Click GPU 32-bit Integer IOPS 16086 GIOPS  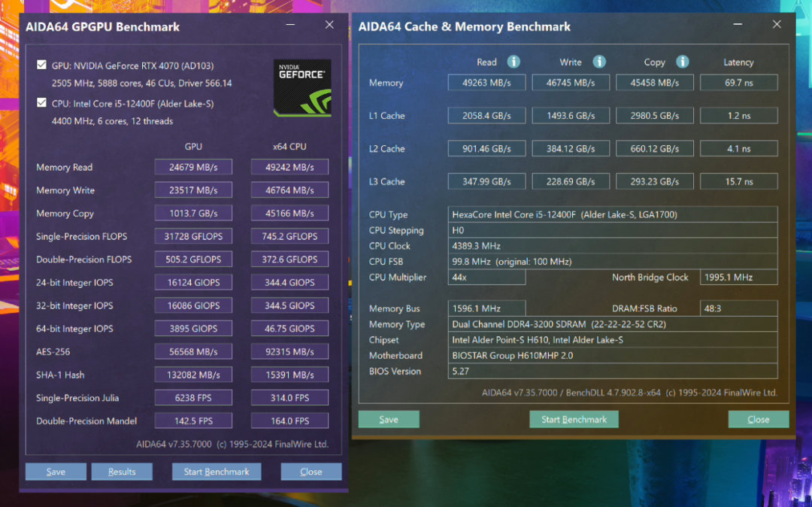coord(193,305)
